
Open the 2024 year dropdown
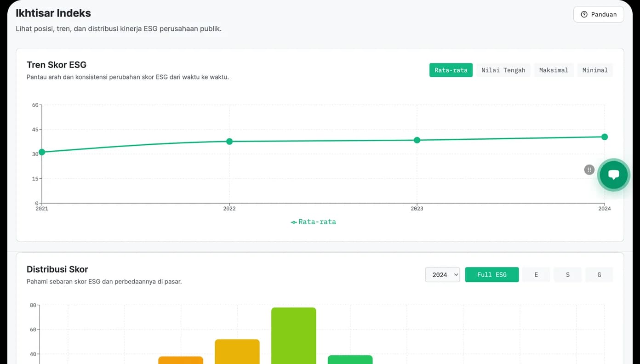[x=442, y=274]
